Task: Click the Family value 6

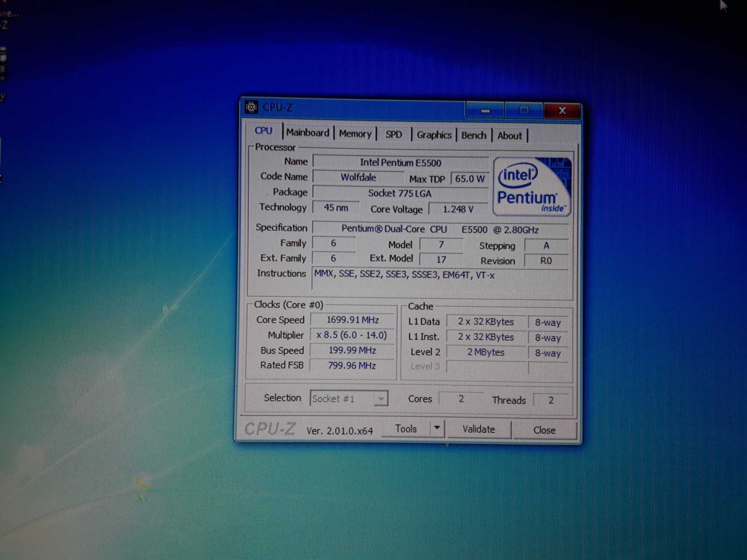Action: coord(334,243)
